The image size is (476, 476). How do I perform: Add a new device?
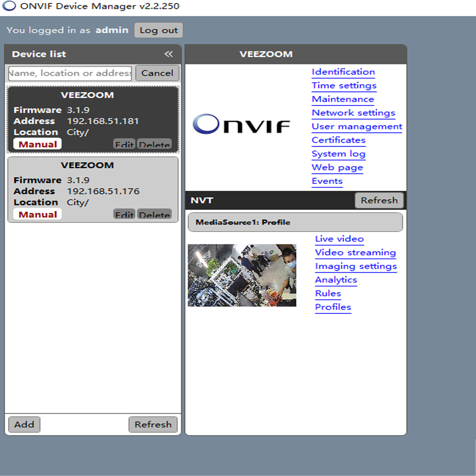[x=24, y=424]
